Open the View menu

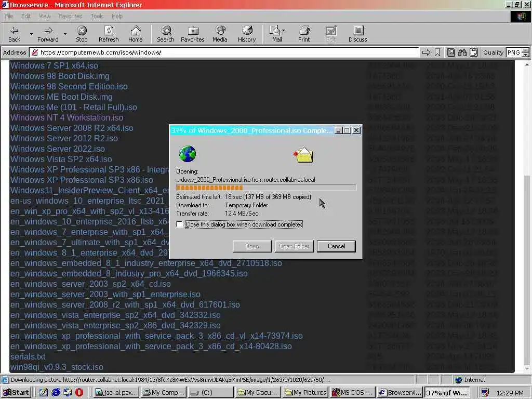[45, 16]
